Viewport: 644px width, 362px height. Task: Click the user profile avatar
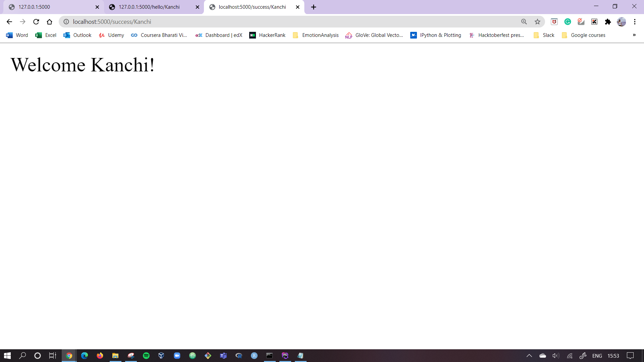pos(621,22)
